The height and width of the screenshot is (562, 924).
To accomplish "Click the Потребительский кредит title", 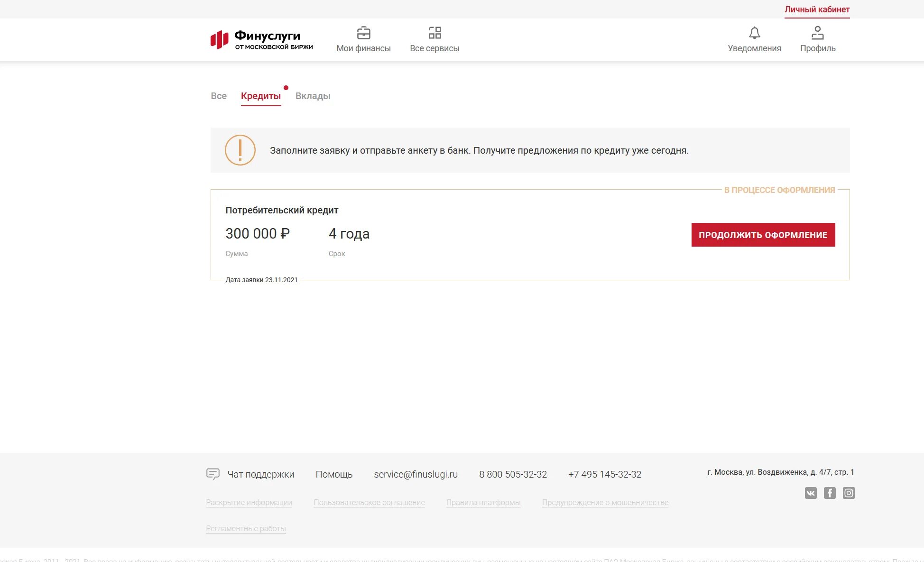I will click(x=282, y=210).
